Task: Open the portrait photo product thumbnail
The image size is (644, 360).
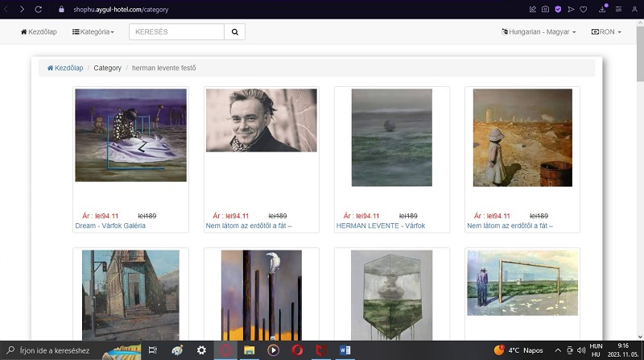Action: (261, 120)
